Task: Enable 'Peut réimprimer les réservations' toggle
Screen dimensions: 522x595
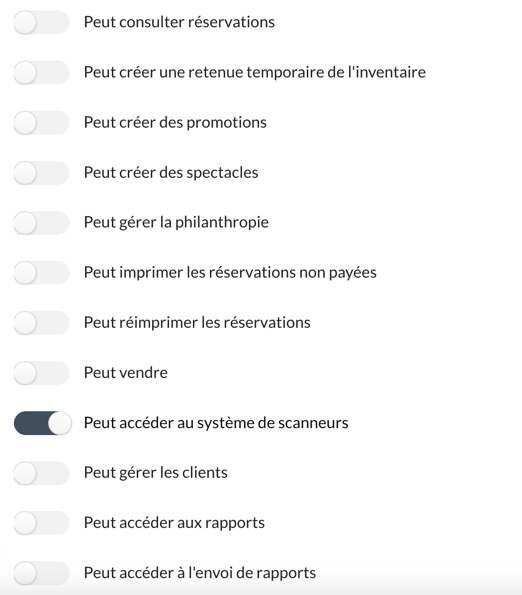Action: point(42,323)
